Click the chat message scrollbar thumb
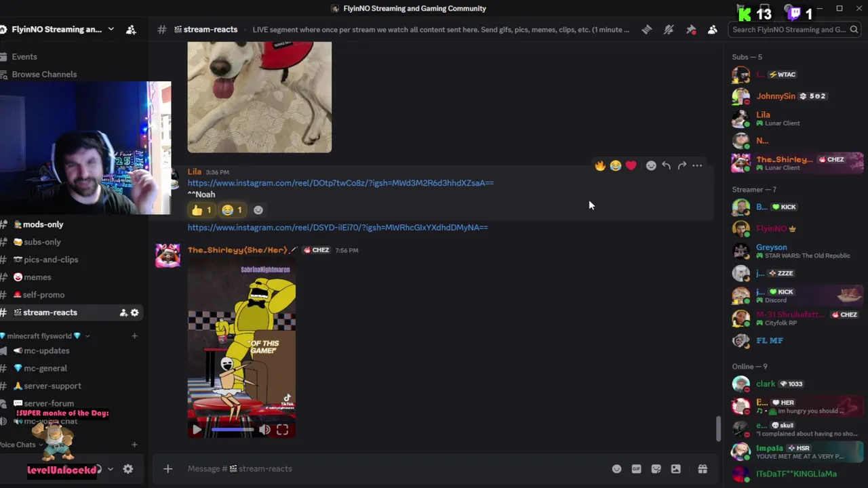 coord(718,429)
